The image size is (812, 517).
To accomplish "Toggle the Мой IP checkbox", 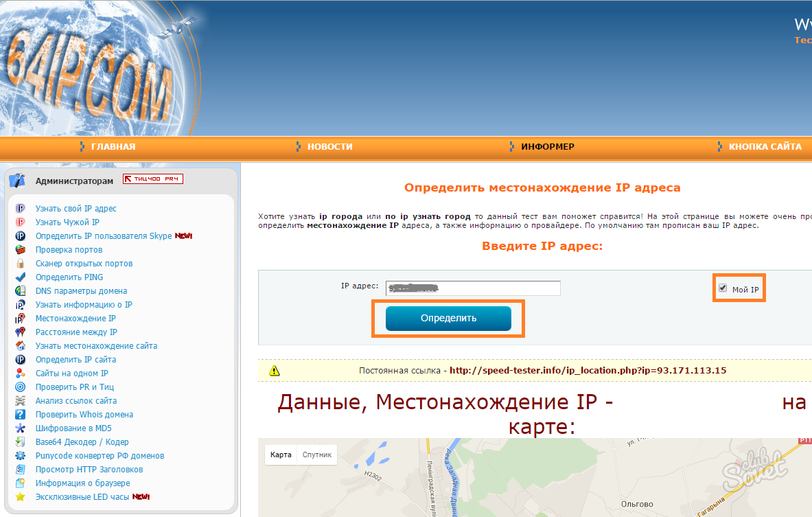I will coord(723,288).
